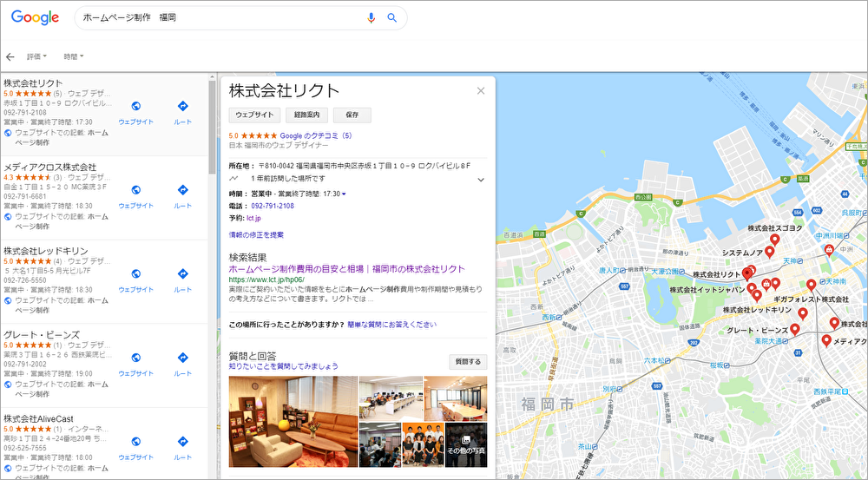
Task: Click map pin for ギガフォレスト株式会社
Action: (811, 285)
